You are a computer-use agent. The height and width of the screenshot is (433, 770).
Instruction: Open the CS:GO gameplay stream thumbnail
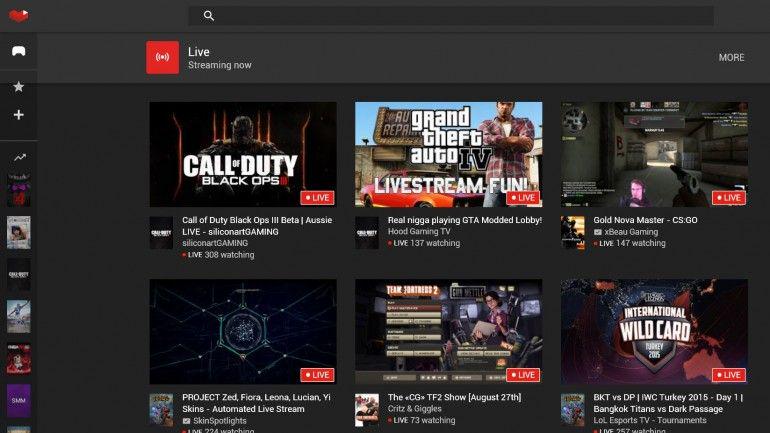tap(654, 154)
